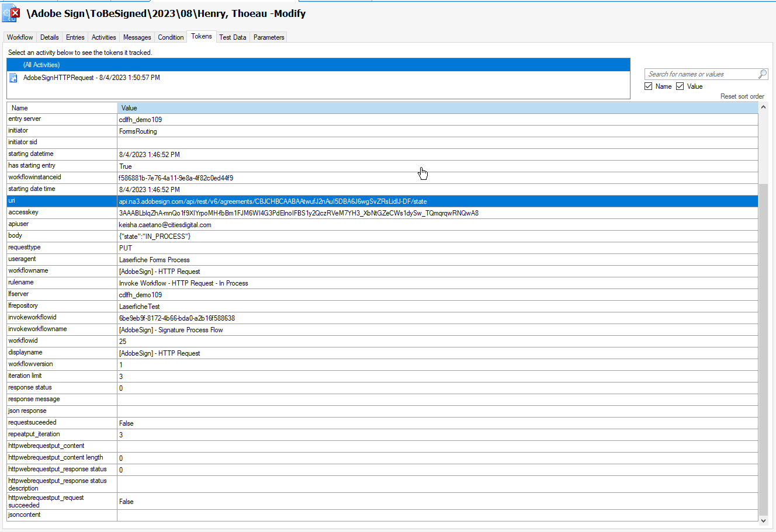Viewport: 776px width, 532px height.
Task: Select the response message token row
Action: click(x=382, y=399)
